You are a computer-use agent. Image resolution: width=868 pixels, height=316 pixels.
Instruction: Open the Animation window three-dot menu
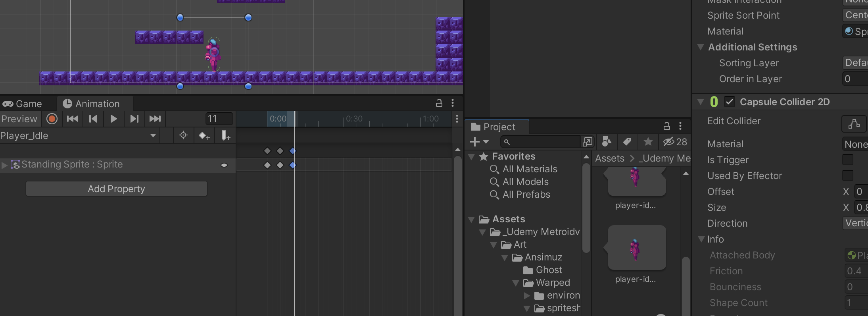click(453, 103)
